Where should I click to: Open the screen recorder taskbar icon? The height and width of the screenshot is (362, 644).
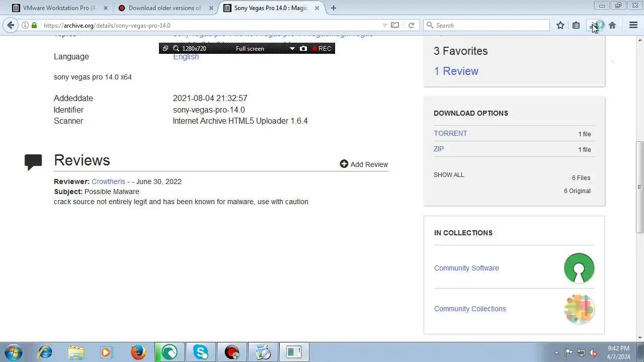click(231, 352)
